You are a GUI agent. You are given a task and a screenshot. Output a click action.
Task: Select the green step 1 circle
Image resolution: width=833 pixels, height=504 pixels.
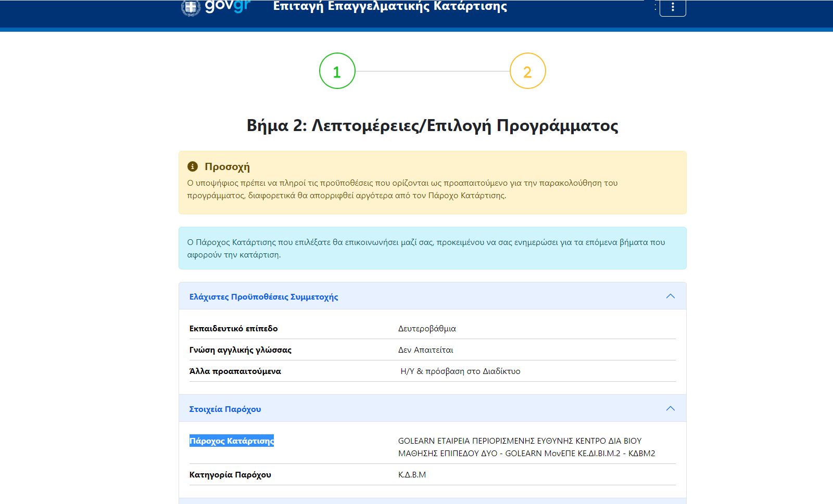coord(337,72)
